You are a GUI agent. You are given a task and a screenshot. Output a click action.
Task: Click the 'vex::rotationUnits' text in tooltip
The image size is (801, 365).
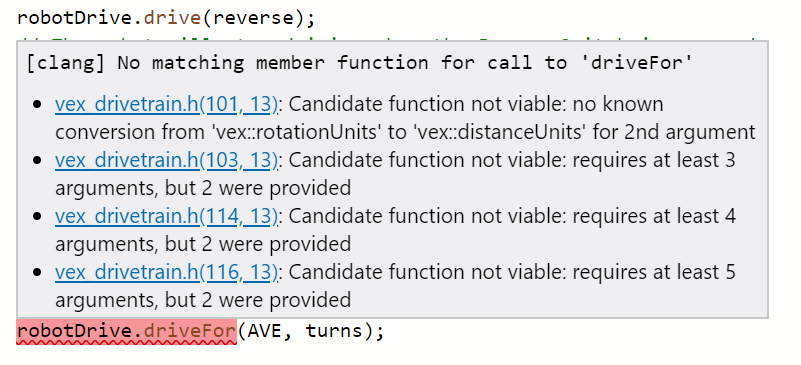coord(296,132)
